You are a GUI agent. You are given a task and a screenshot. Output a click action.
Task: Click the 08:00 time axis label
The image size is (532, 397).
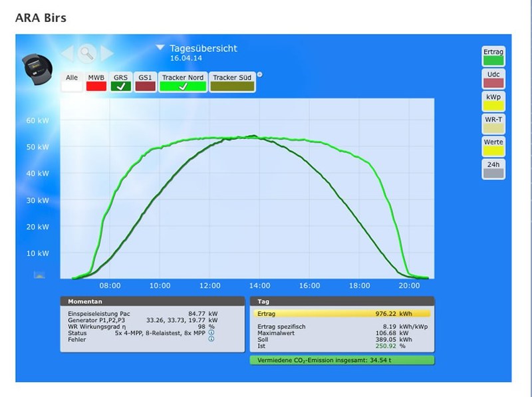[x=110, y=286]
